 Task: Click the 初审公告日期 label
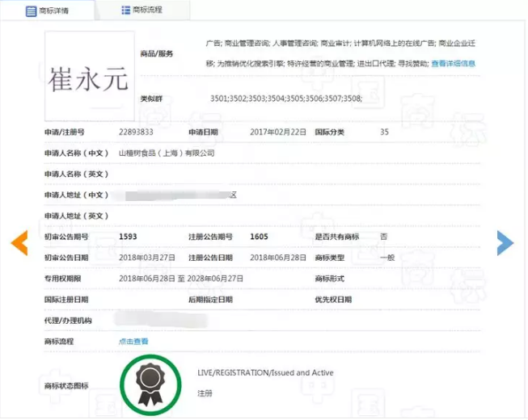pyautogui.click(x=66, y=258)
